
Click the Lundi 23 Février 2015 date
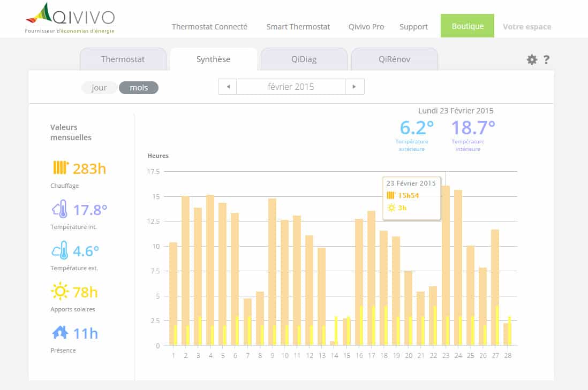tap(456, 111)
